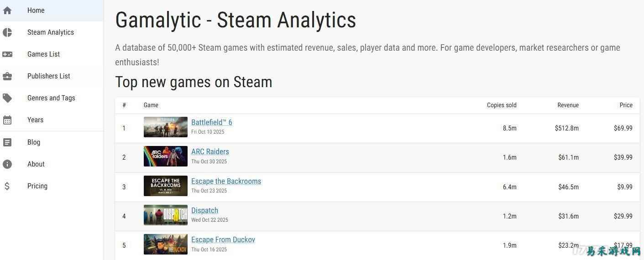Image resolution: width=644 pixels, height=260 pixels.
Task: Open the Battlefield 6 game link
Action: (x=211, y=122)
